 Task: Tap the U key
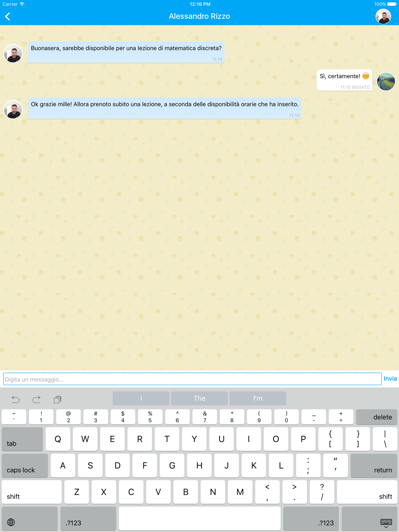click(x=221, y=439)
